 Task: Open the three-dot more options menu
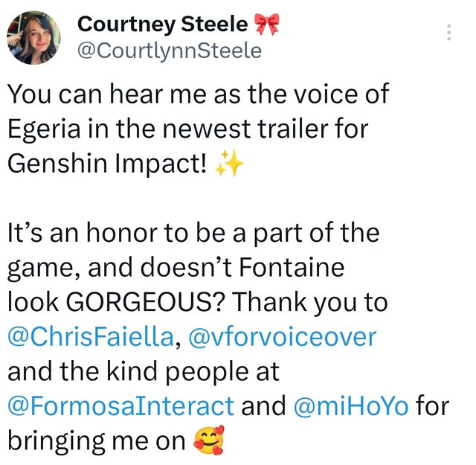(x=448, y=32)
